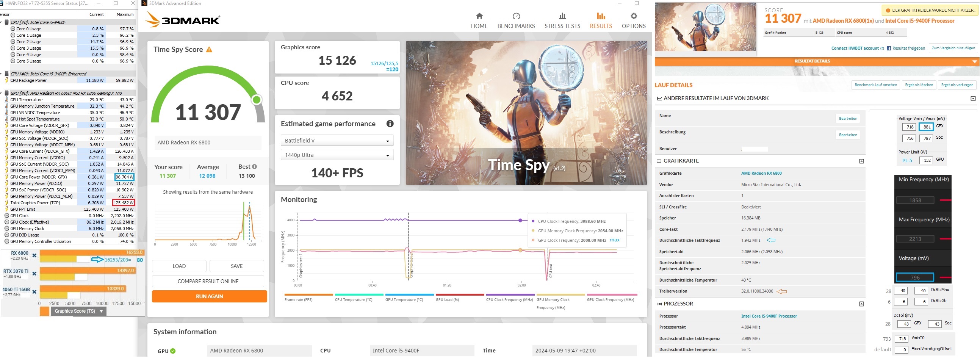The width and height of the screenshot is (980, 357).
Task: Click the question mark beside Connect HWBOT account
Action: coord(882,49)
